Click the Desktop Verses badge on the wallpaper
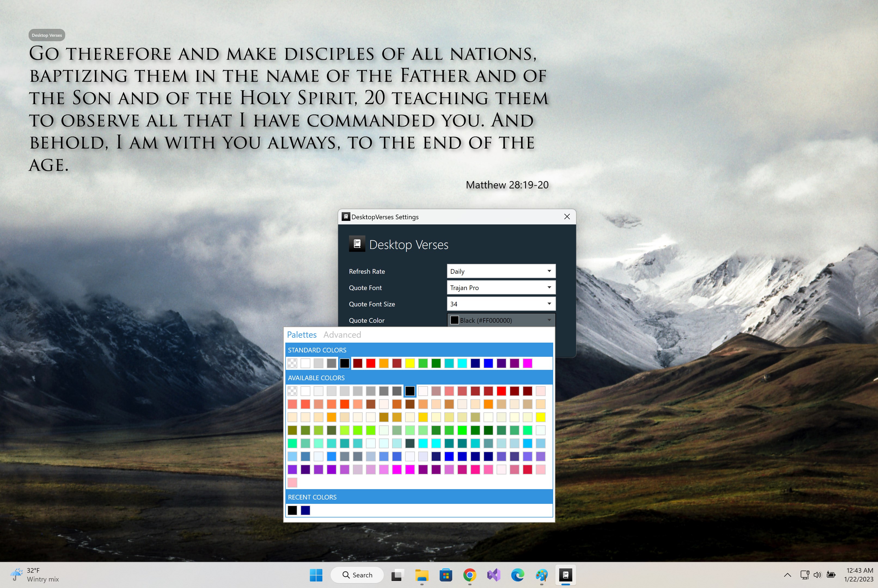This screenshot has width=878, height=588. click(x=47, y=35)
